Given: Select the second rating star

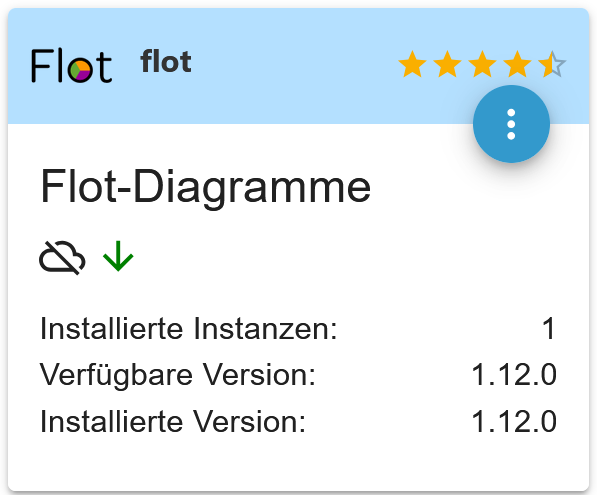Looking at the screenshot, I should (x=447, y=64).
